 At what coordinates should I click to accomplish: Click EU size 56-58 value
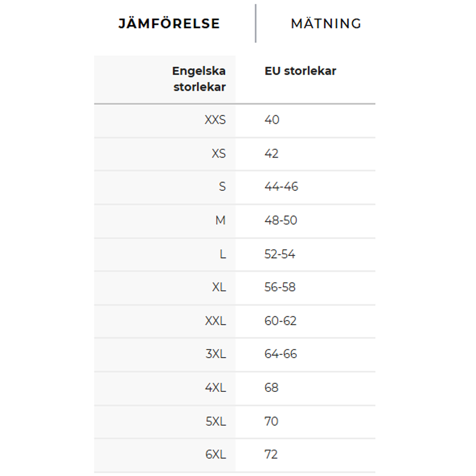coord(280,287)
